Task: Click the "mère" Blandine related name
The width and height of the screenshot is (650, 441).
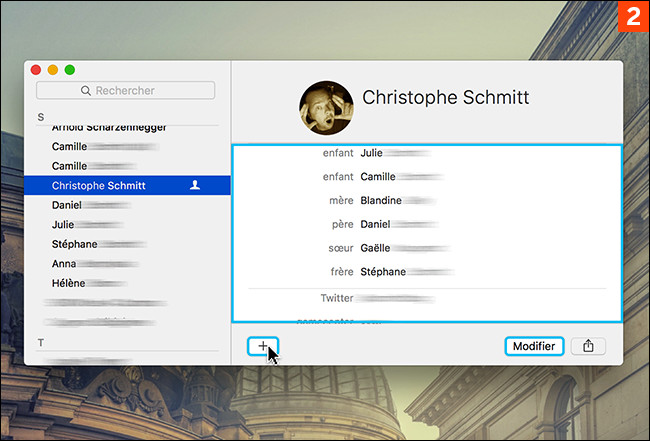Action: pyautogui.click(x=381, y=200)
